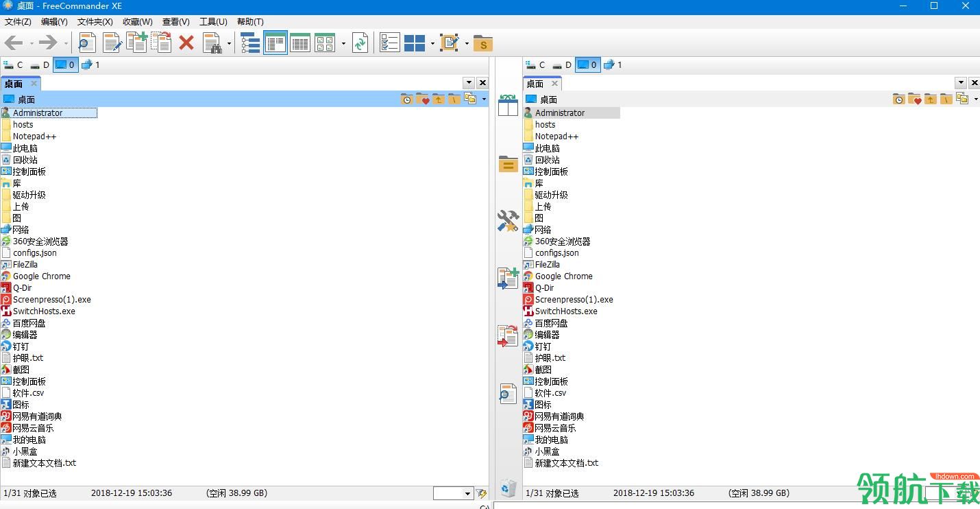The image size is (980, 509).
Task: Open the Back history dropdown arrow
Action: (x=32, y=44)
